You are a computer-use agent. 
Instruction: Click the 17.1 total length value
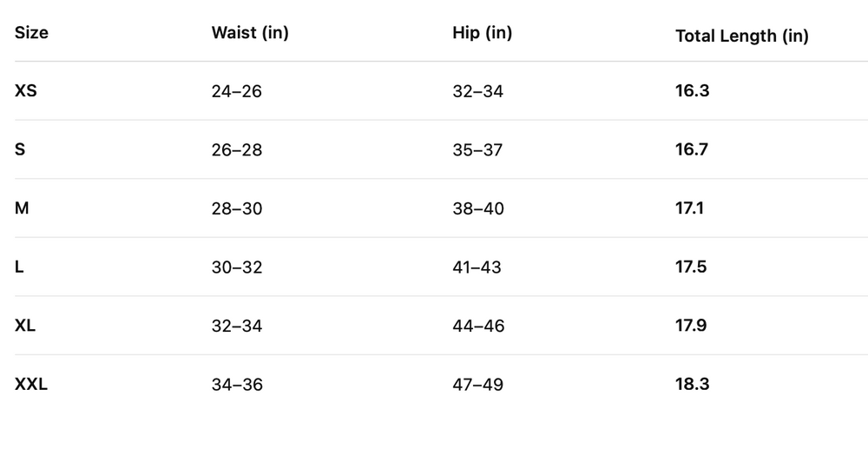pos(691,208)
